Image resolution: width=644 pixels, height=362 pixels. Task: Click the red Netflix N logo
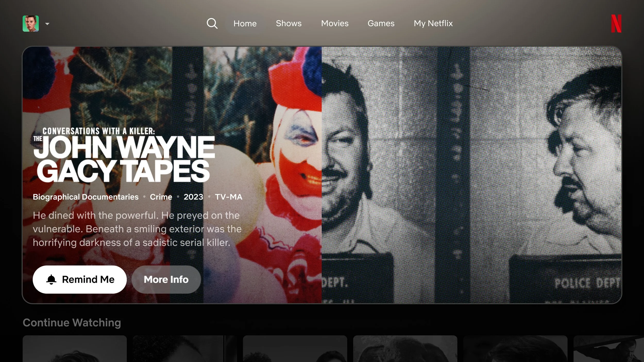(616, 24)
